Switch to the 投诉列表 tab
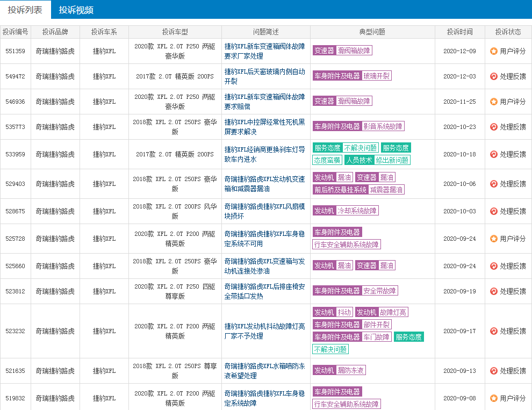532x410 pixels. pos(25,10)
